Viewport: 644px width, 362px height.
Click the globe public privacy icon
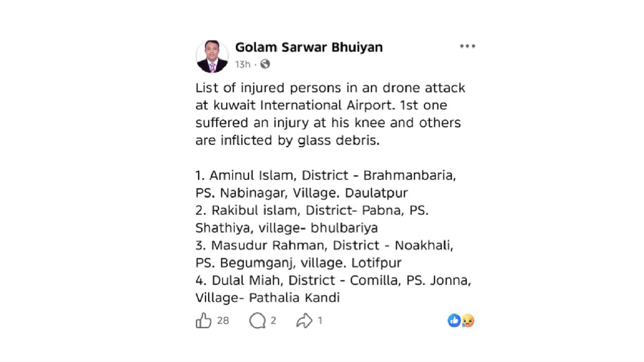pos(265,64)
